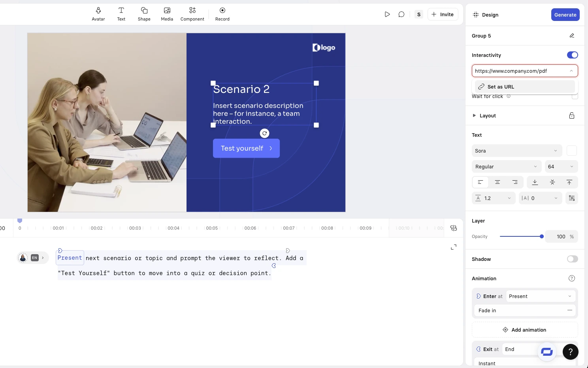Align text right
588x368 pixels.
click(515, 182)
